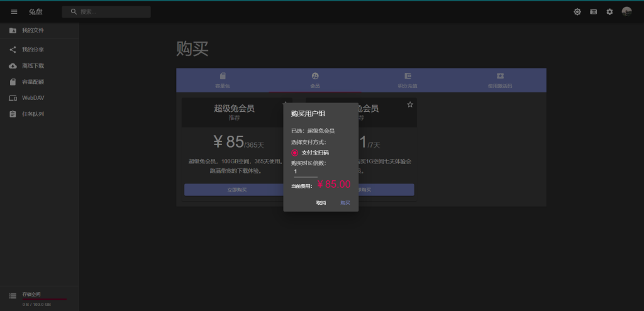This screenshot has width=644, height=311.
Task: Switch to the 使用激活码 tab
Action: coord(500,80)
